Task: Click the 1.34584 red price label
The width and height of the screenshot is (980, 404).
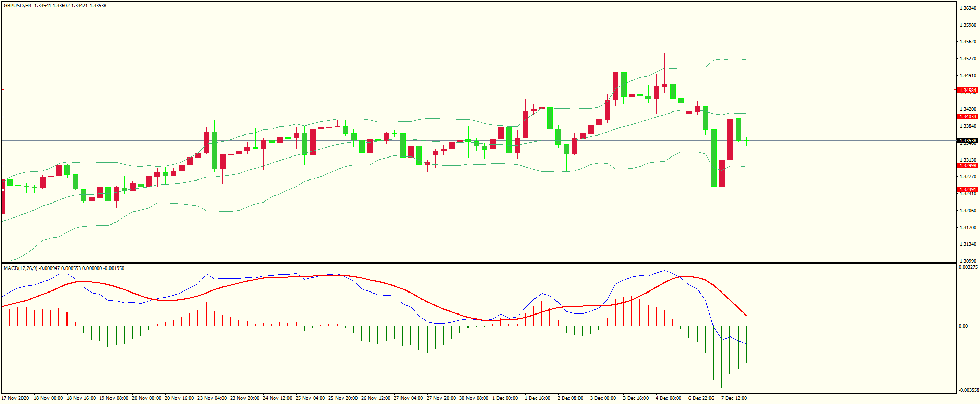Action: [x=967, y=91]
